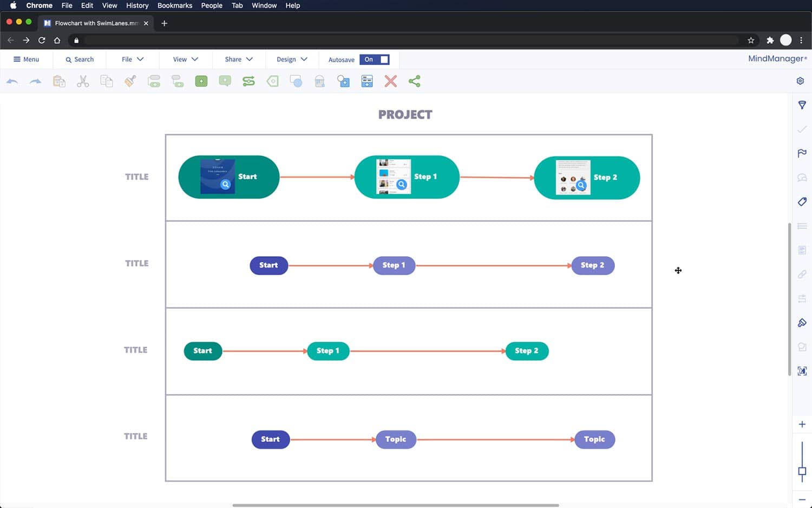
Task: Open the Design dropdown
Action: 292,60
